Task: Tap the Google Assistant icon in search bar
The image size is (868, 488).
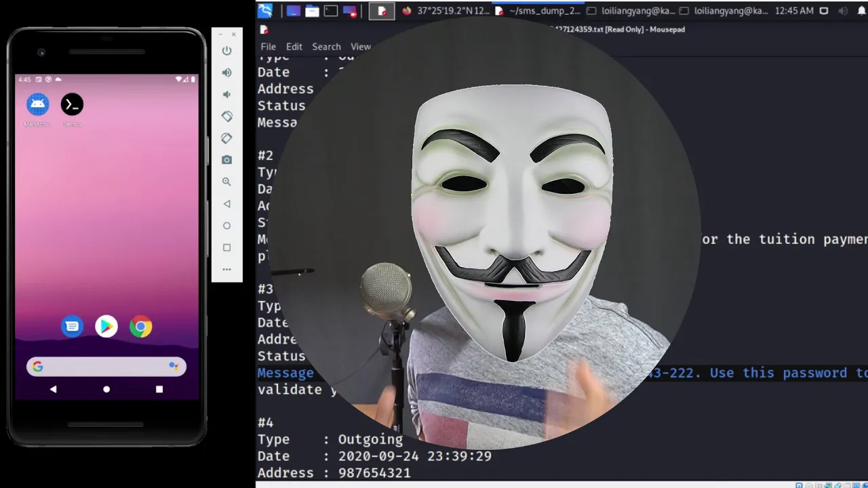Action: click(174, 367)
